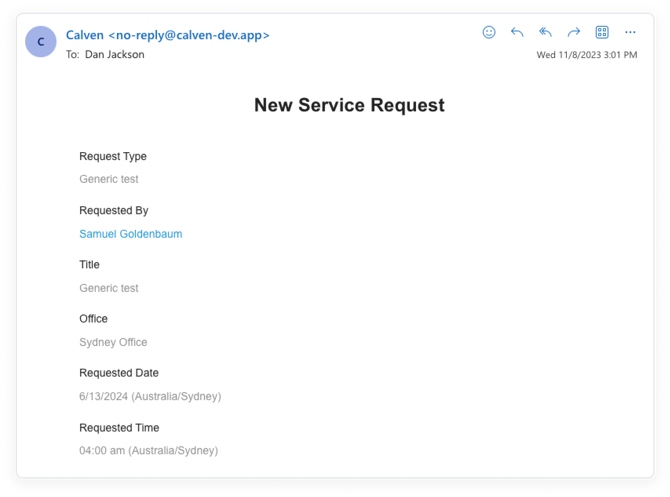Click the Sydney Office value

[x=113, y=342]
